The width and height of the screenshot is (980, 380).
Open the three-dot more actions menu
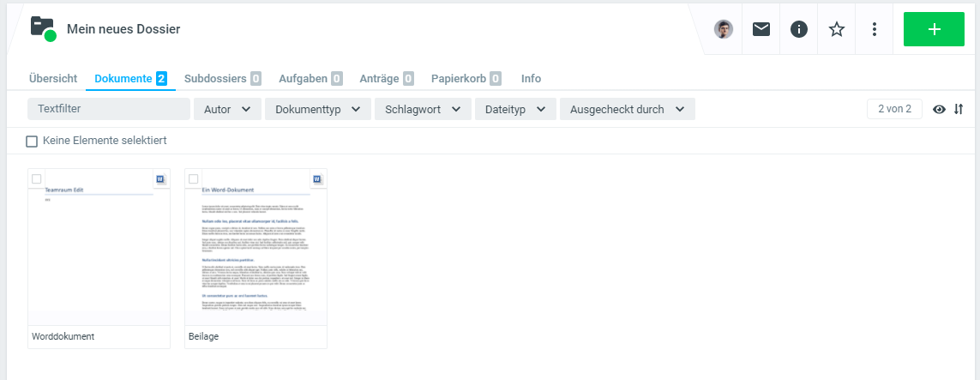pos(875,29)
